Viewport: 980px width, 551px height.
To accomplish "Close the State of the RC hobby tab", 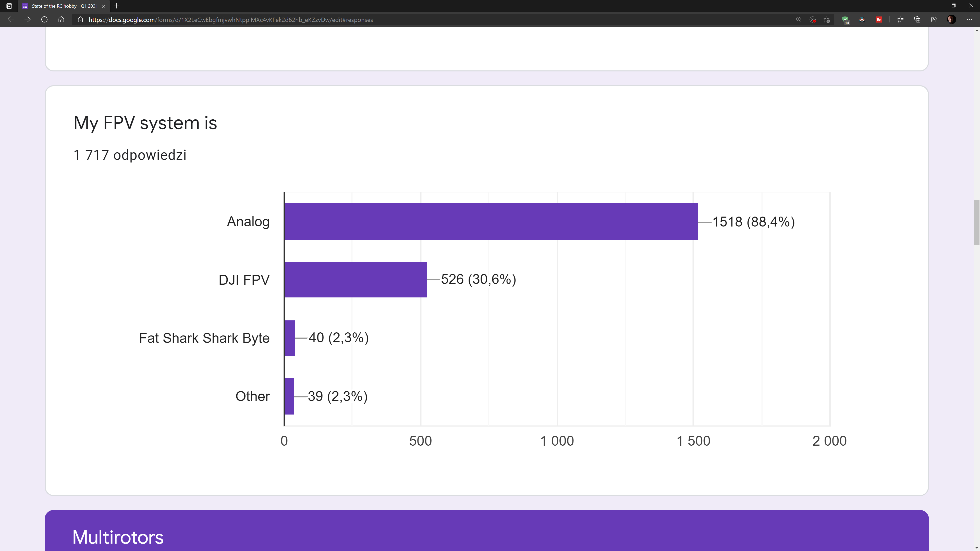I will [103, 6].
